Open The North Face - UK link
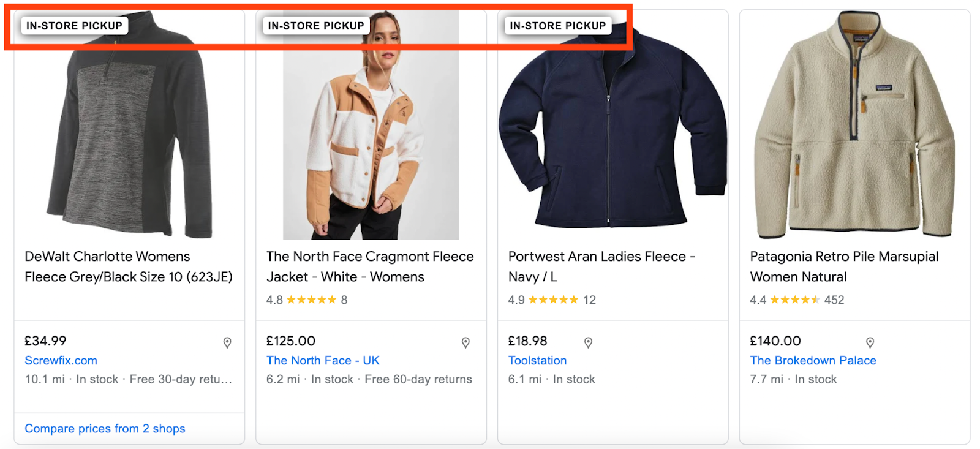 tap(323, 361)
